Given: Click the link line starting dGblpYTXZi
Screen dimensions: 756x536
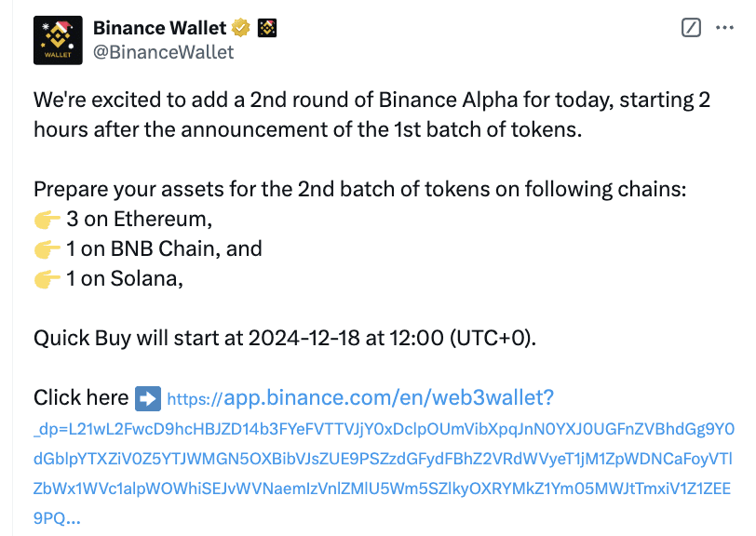Looking at the screenshot, I should coord(383,459).
